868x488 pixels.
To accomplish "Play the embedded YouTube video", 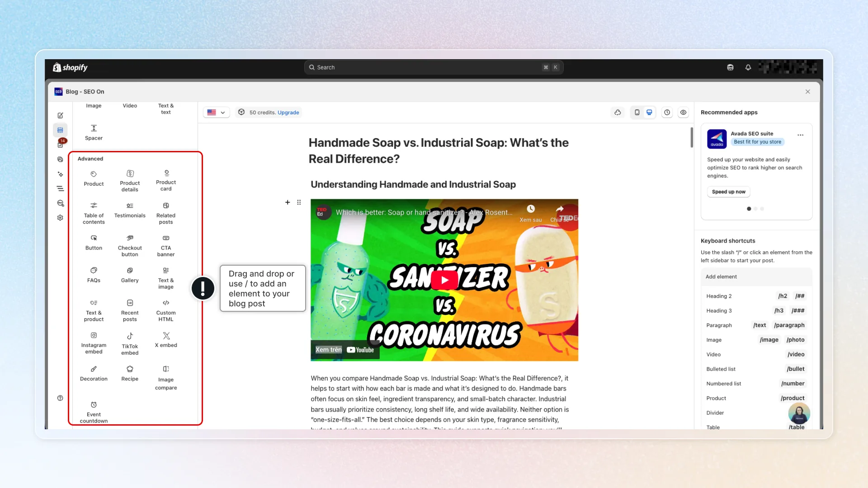I will [444, 280].
